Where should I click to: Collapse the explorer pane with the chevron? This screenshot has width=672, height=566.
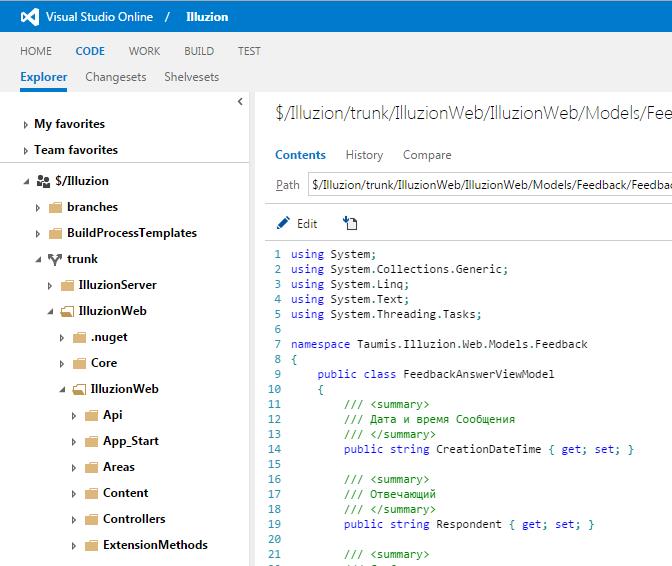[x=240, y=102]
